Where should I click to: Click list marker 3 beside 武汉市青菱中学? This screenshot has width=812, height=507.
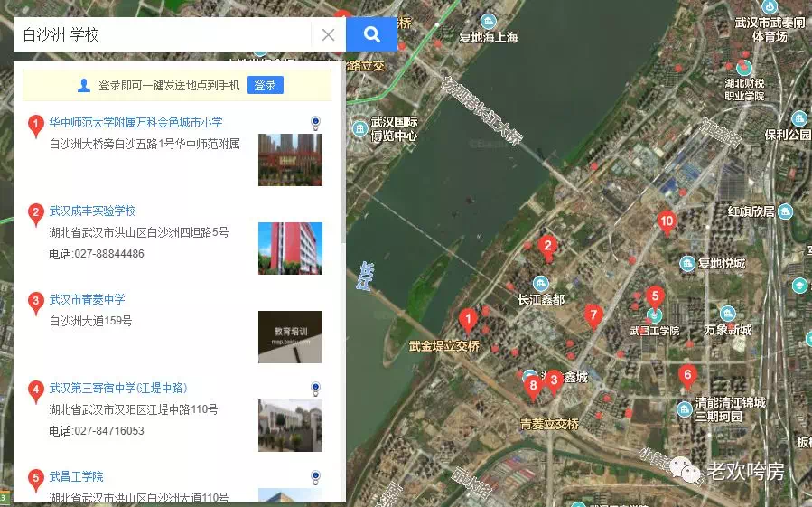[36, 303]
